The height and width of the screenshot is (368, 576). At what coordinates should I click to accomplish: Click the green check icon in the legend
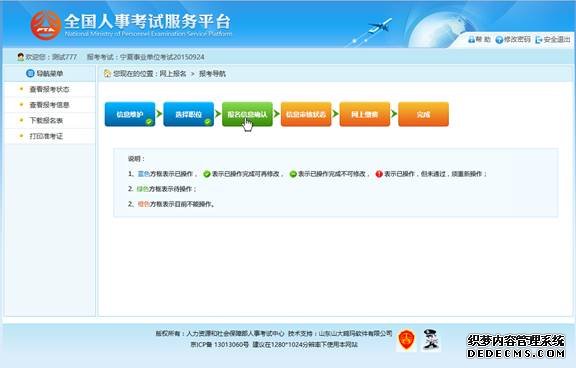pyautogui.click(x=207, y=174)
